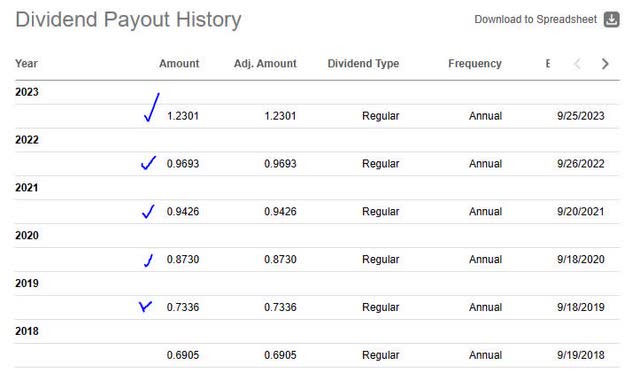This screenshot has width=640, height=373.
Task: Click the Frequency column header
Action: [x=475, y=64]
